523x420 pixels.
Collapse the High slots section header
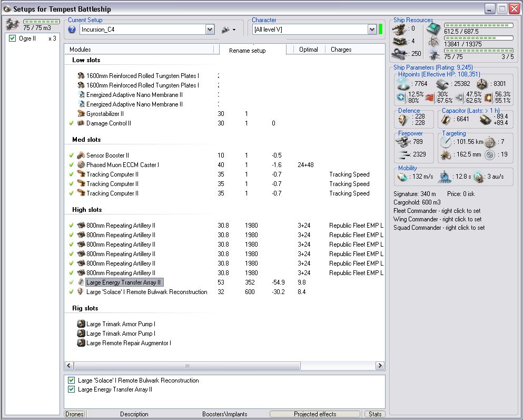(87, 210)
